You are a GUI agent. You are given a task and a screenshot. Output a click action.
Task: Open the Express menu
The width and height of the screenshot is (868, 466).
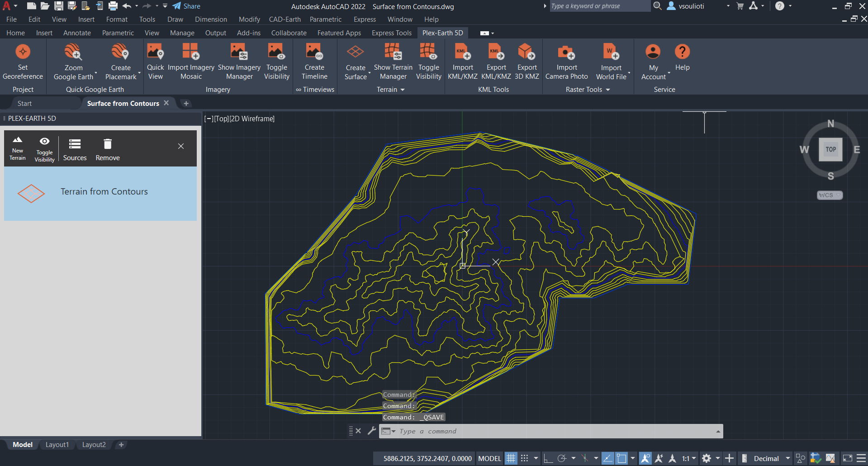pos(365,19)
